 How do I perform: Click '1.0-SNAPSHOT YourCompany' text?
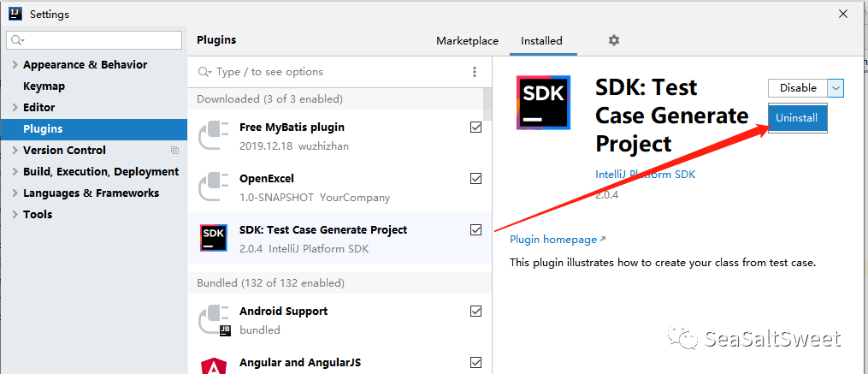click(x=315, y=198)
